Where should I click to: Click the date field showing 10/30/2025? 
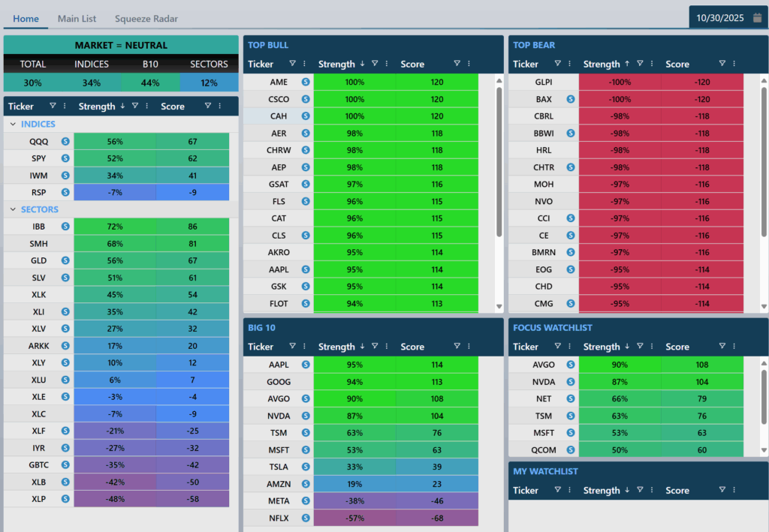[x=721, y=17]
